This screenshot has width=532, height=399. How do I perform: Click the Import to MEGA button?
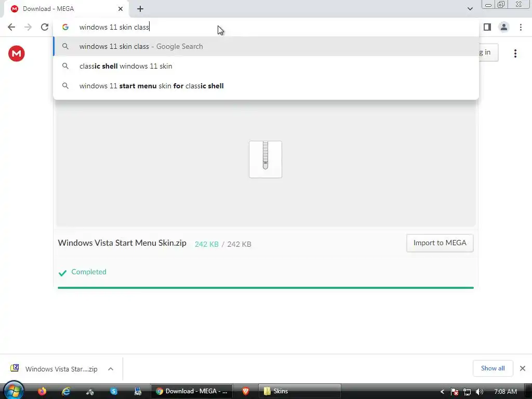coord(440,243)
